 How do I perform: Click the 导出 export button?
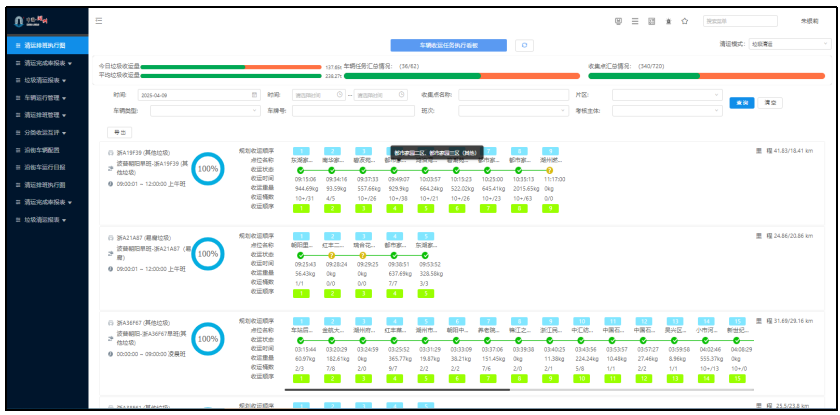(x=118, y=132)
